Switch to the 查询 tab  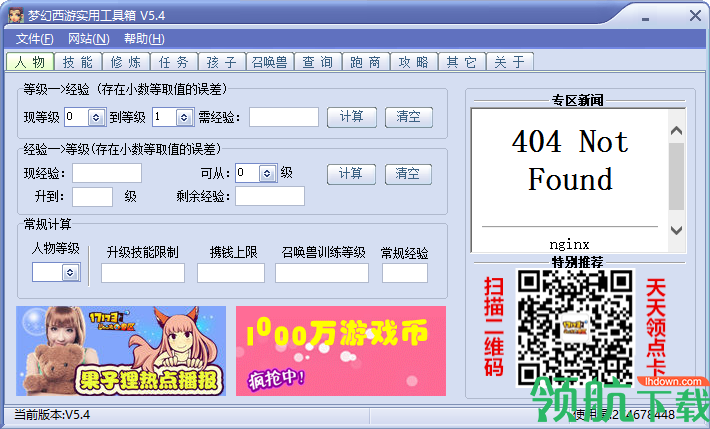coord(318,62)
